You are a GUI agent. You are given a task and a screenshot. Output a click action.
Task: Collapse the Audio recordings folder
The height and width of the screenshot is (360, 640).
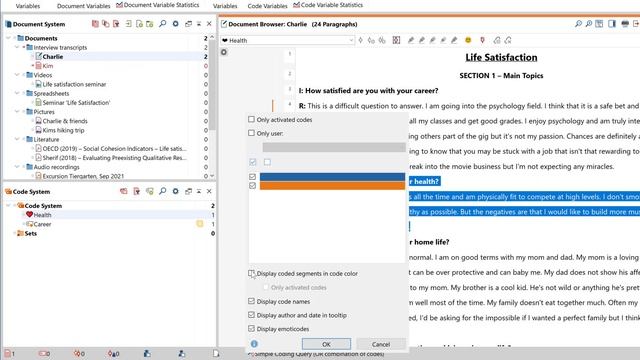point(17,167)
